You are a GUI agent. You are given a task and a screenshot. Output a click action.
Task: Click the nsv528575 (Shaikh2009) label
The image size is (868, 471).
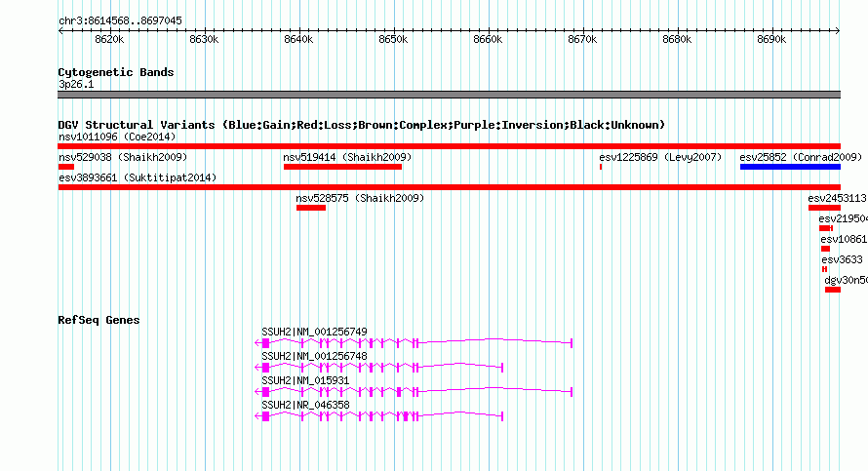(360, 198)
